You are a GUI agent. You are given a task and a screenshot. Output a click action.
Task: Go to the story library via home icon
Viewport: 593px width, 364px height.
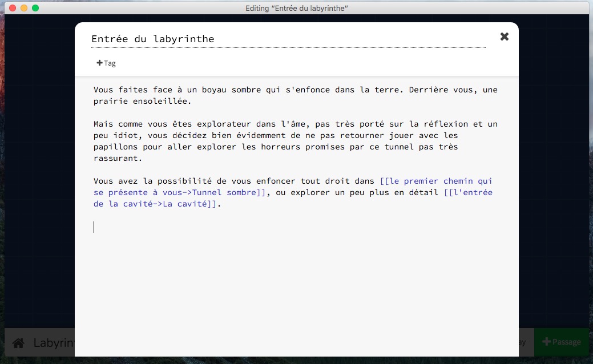[18, 343]
